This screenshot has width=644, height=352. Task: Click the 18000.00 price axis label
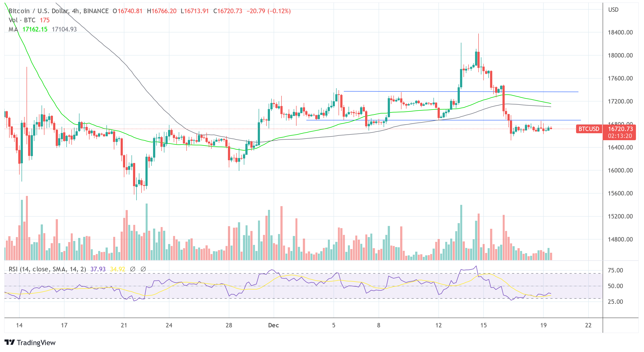pyautogui.click(x=620, y=55)
